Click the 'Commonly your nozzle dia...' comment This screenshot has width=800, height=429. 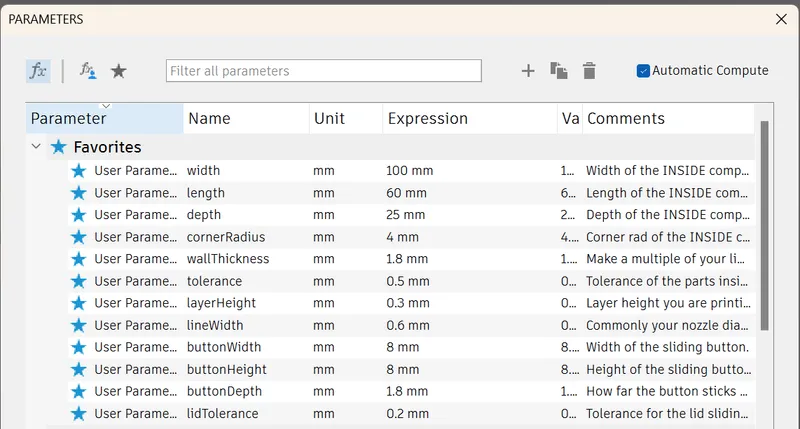click(x=667, y=325)
